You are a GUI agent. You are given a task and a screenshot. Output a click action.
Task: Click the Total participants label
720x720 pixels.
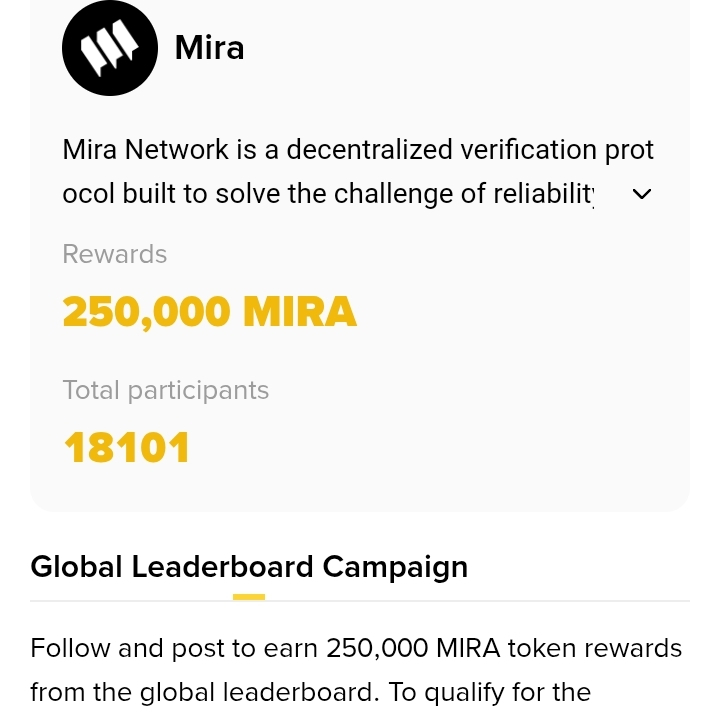click(x=165, y=390)
